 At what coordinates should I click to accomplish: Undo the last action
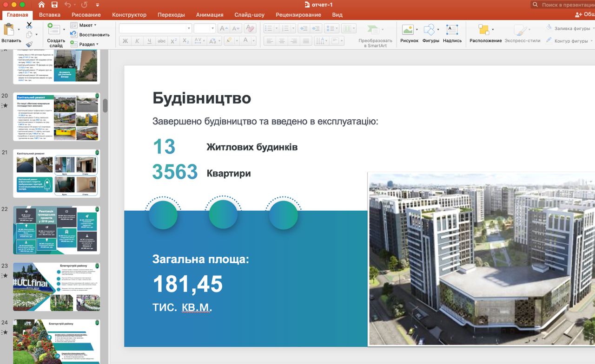click(68, 5)
